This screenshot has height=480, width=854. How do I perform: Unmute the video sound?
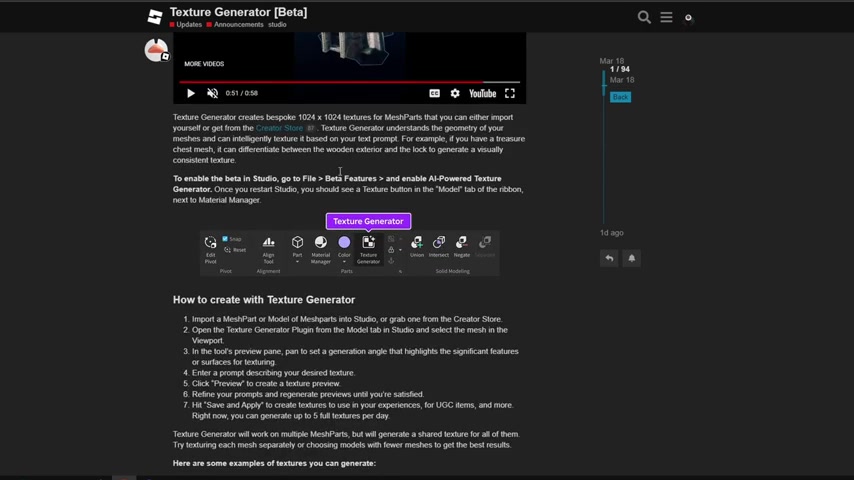coord(212,93)
